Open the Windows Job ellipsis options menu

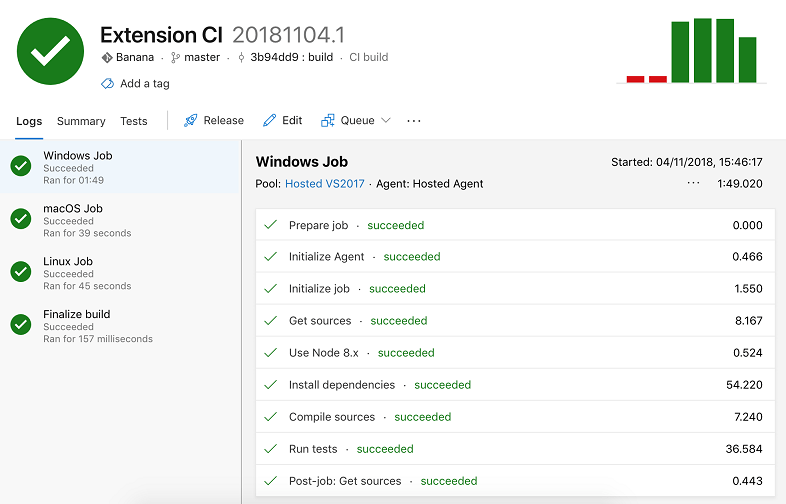[693, 184]
